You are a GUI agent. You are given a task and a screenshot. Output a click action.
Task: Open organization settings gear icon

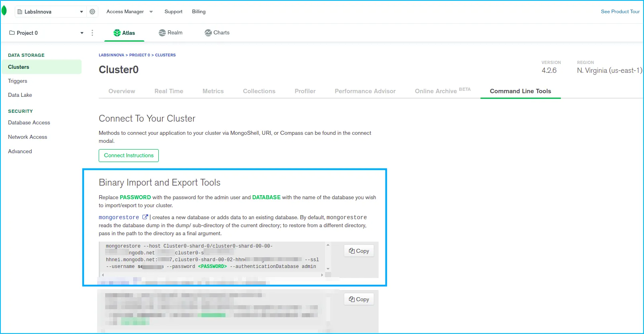[x=92, y=12]
